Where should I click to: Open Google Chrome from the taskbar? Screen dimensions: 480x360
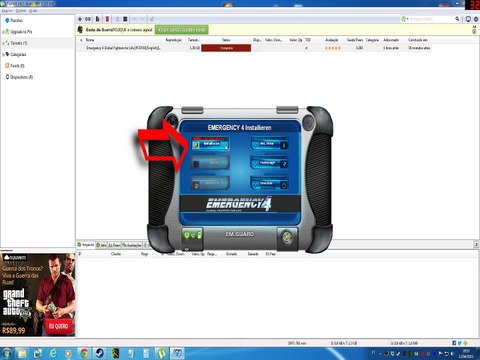(x=84, y=353)
